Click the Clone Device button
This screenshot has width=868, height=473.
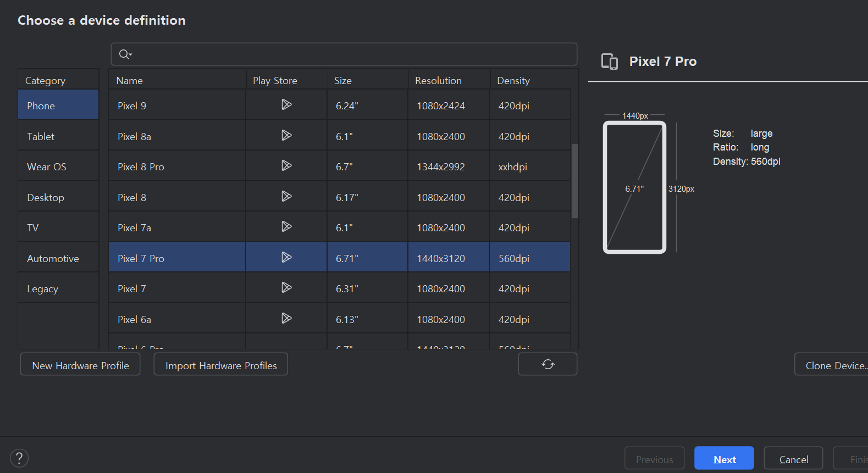[x=831, y=365]
